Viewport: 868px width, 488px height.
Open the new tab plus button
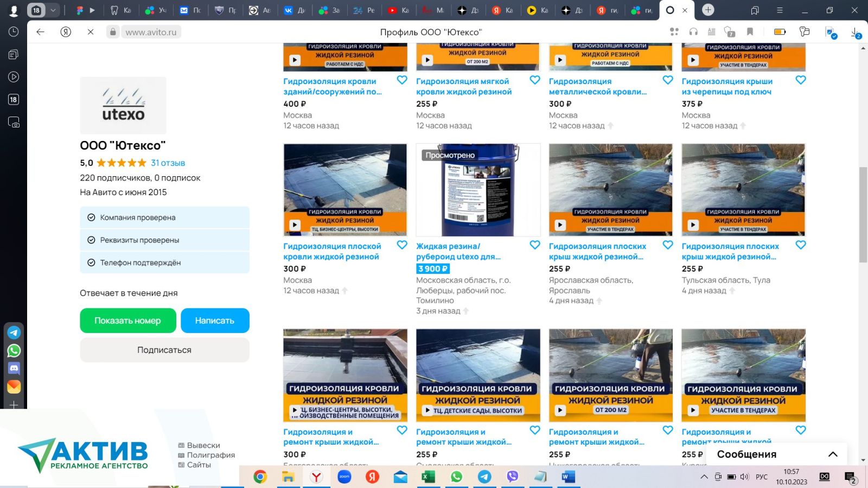(708, 10)
